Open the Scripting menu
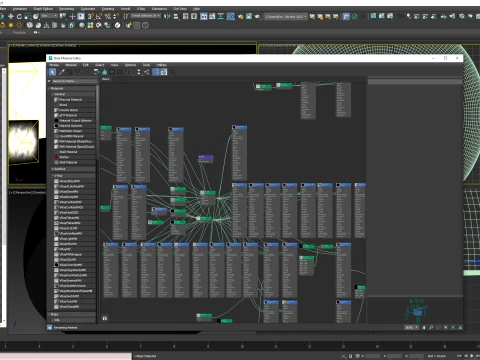480x360 pixels. pos(108,9)
